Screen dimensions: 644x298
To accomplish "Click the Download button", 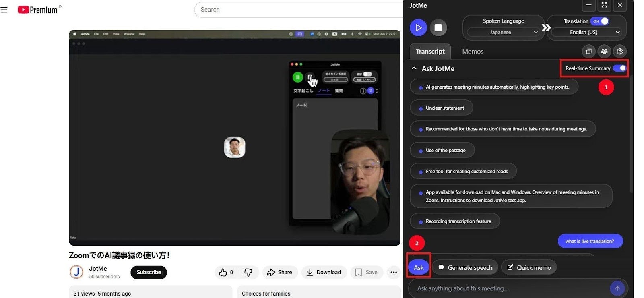I will pyautogui.click(x=324, y=272).
